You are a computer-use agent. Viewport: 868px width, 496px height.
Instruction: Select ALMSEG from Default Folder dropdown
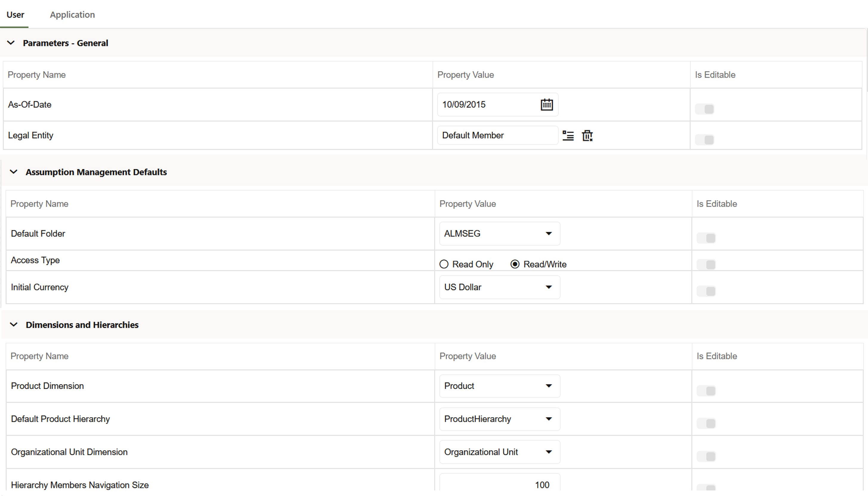[x=498, y=234]
